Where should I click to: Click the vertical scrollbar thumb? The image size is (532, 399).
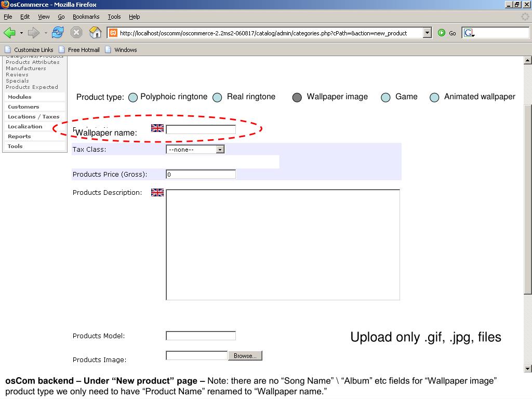point(528,200)
